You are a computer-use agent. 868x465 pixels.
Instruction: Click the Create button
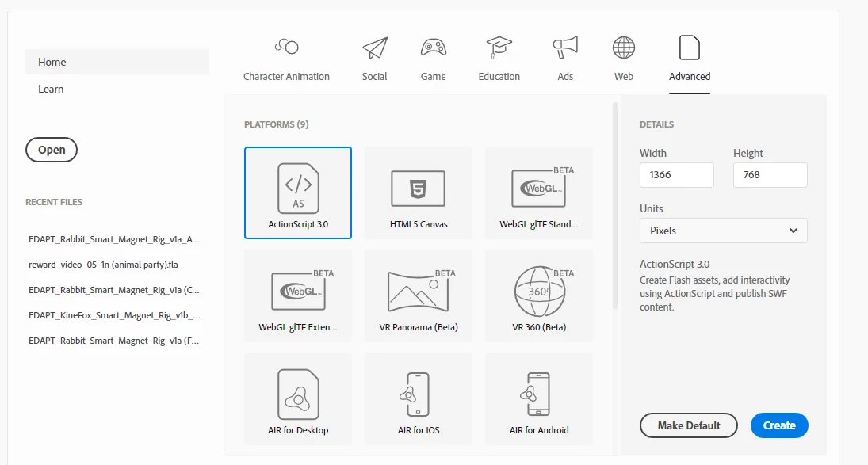coord(779,425)
